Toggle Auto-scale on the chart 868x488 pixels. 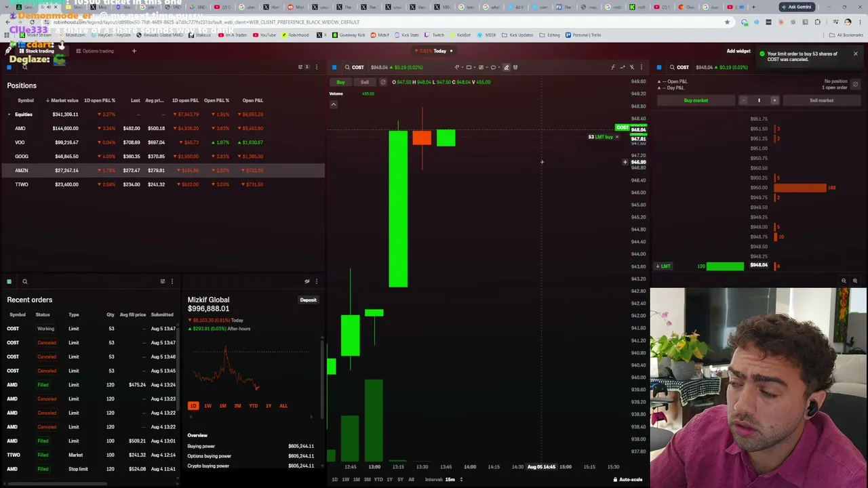627,480
